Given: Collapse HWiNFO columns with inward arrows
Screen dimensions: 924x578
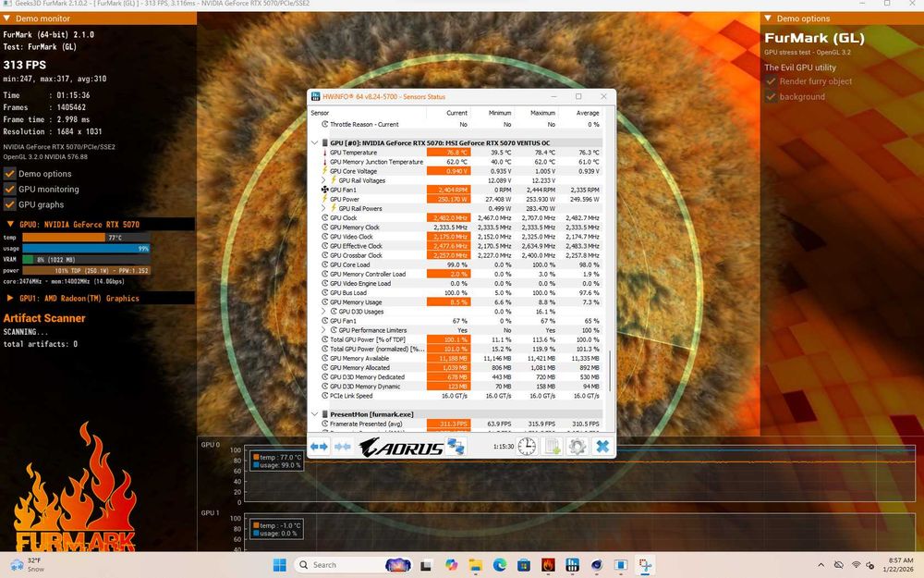Looking at the screenshot, I should click(x=343, y=447).
